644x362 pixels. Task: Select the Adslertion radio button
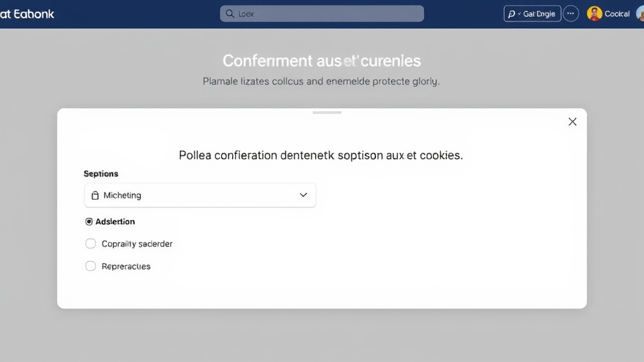click(x=89, y=221)
